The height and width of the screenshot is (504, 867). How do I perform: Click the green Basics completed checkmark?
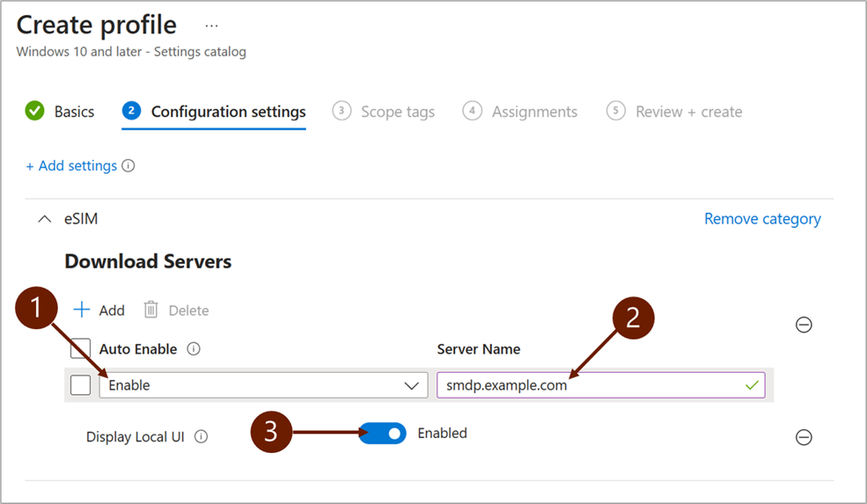[35, 111]
